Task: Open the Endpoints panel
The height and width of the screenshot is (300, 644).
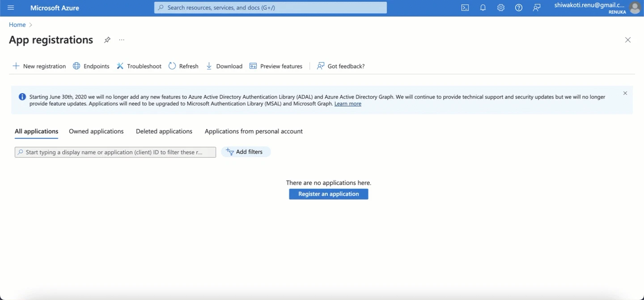Action: click(x=91, y=66)
